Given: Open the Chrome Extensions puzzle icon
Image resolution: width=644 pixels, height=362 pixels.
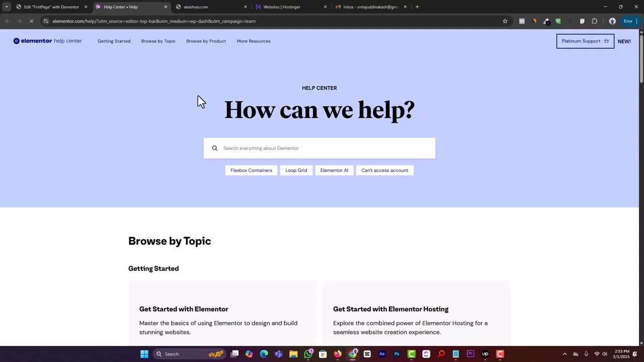Looking at the screenshot, I should [595, 21].
